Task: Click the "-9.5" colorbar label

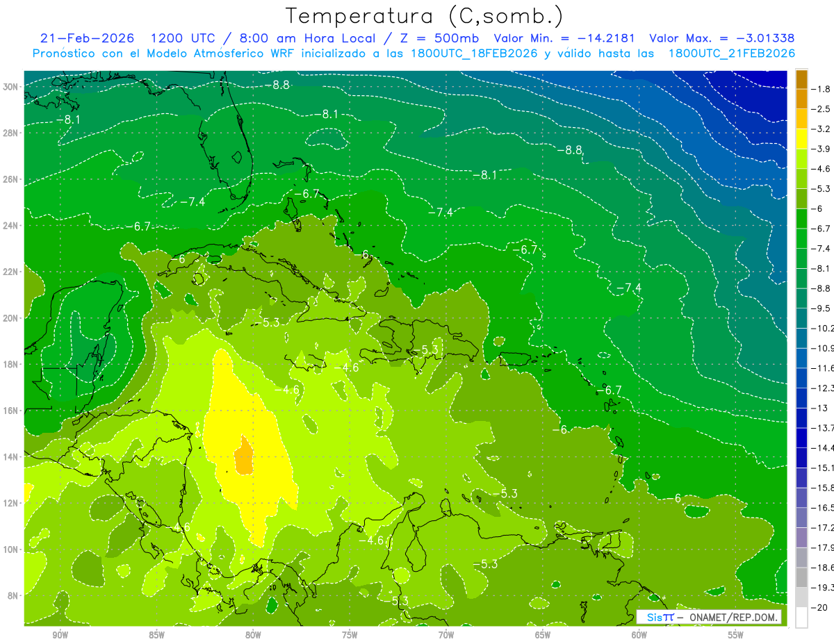Action: [x=821, y=308]
